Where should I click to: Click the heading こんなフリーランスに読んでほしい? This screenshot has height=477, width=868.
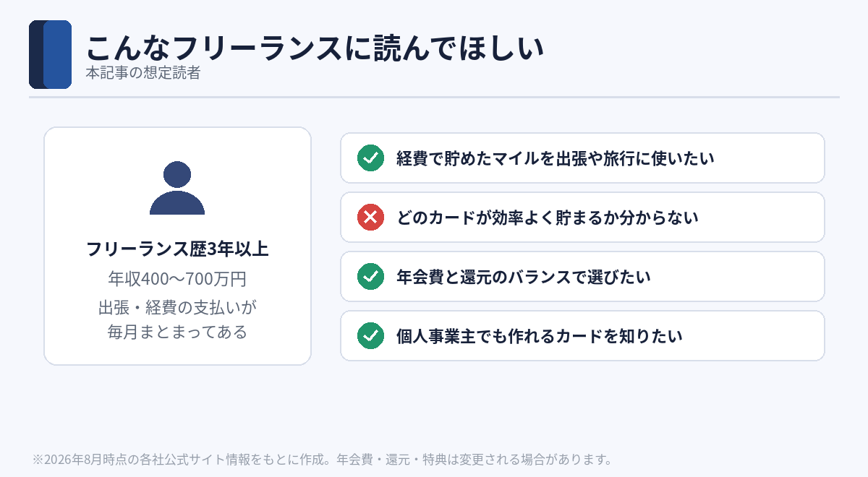click(314, 48)
